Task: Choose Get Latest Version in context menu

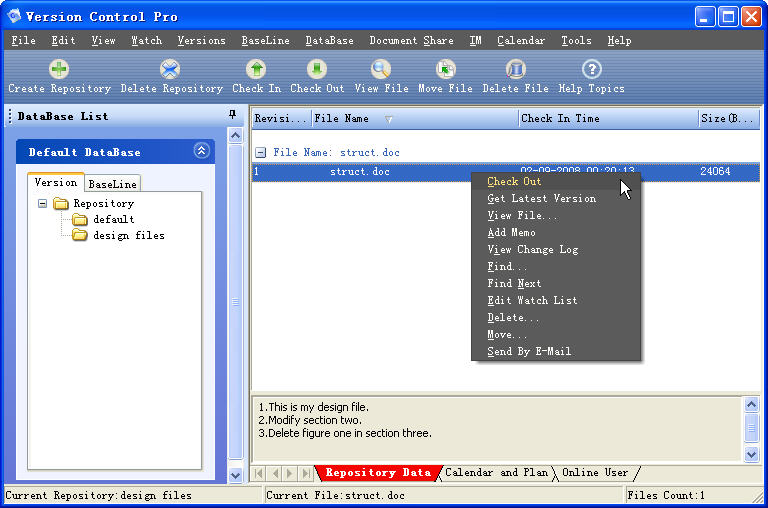Action: [556, 198]
